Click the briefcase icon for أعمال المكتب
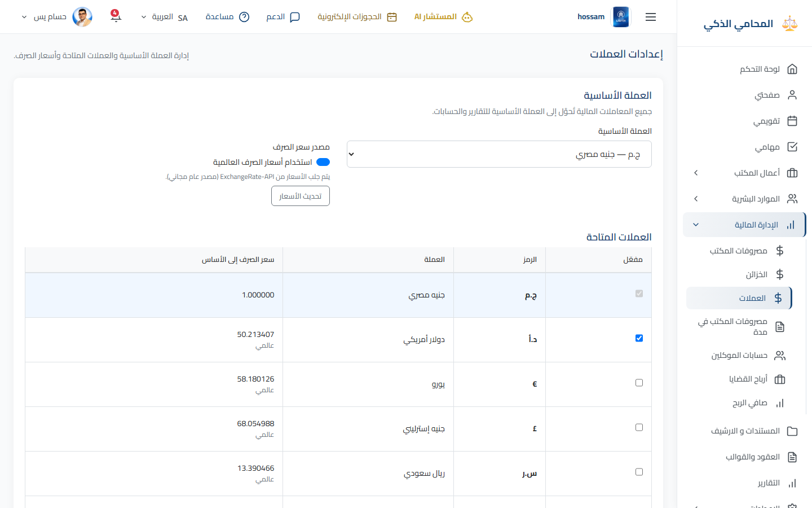This screenshot has height=508, width=812. point(792,173)
